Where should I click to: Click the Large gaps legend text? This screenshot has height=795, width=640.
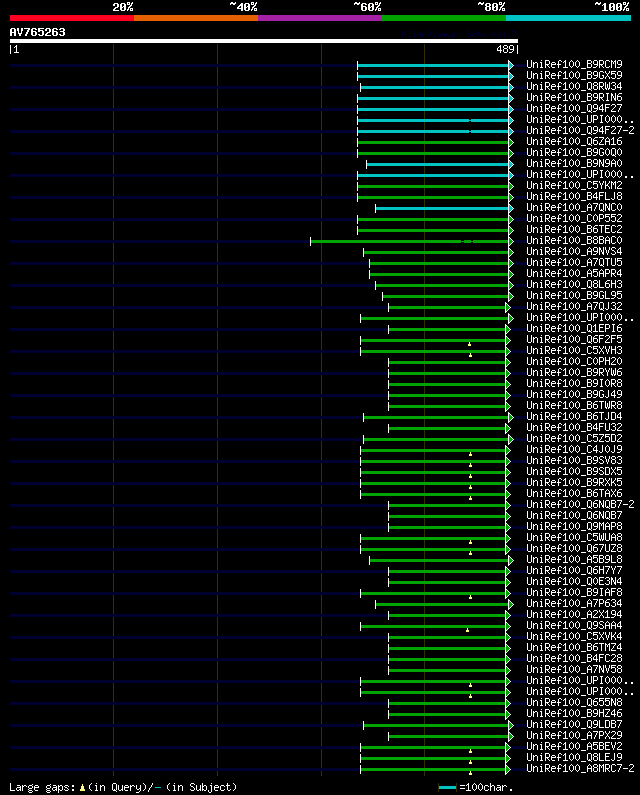(44, 787)
